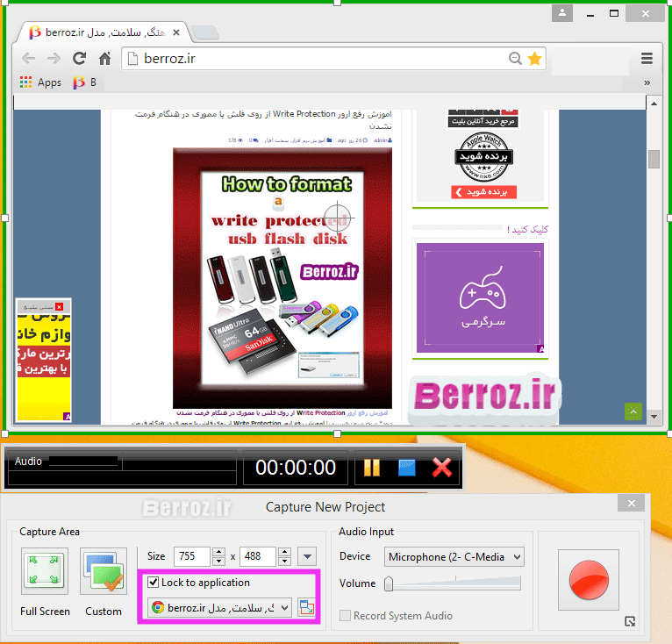This screenshot has width=672, height=644.
Task: Click the page scroll down arrow
Action: point(654,417)
